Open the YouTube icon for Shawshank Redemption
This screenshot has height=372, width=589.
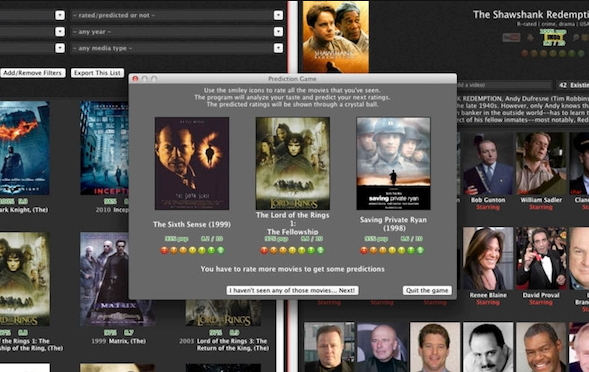(511, 38)
